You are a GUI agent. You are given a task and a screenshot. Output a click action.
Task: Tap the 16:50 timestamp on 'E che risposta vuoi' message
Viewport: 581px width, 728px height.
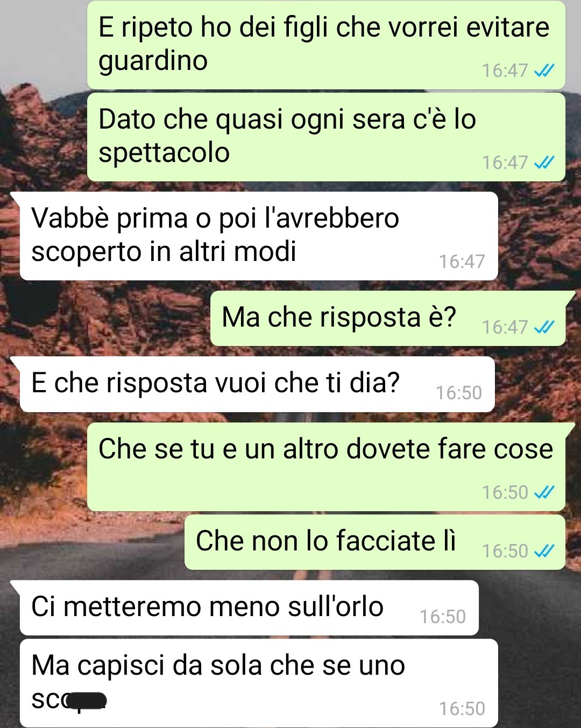click(458, 393)
